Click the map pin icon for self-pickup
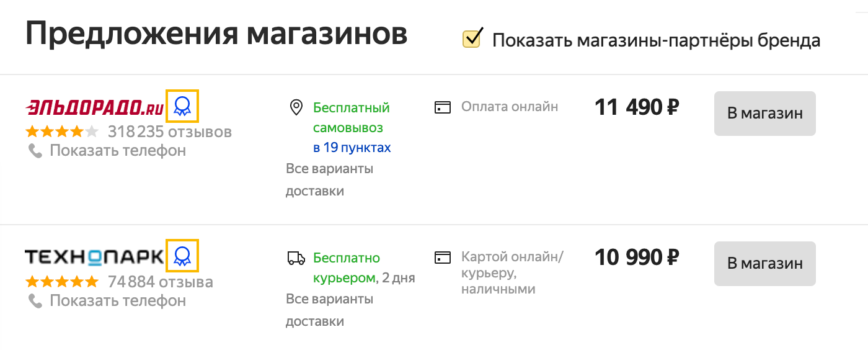868x350 pixels. (296, 107)
